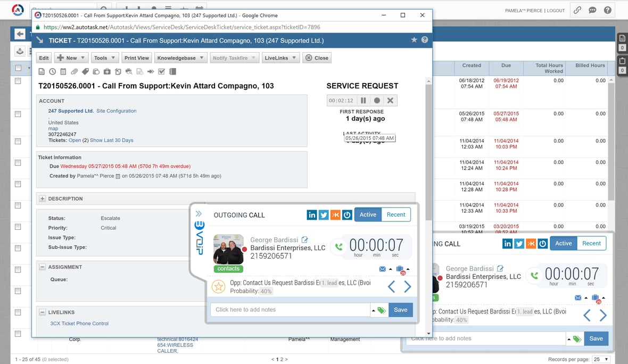Go to next opportunity in front call popup
The image size is (628, 364).
[x=407, y=287]
